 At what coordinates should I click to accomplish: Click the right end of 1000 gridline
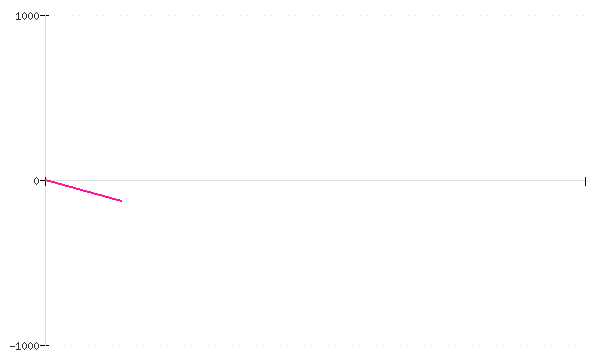pos(583,16)
